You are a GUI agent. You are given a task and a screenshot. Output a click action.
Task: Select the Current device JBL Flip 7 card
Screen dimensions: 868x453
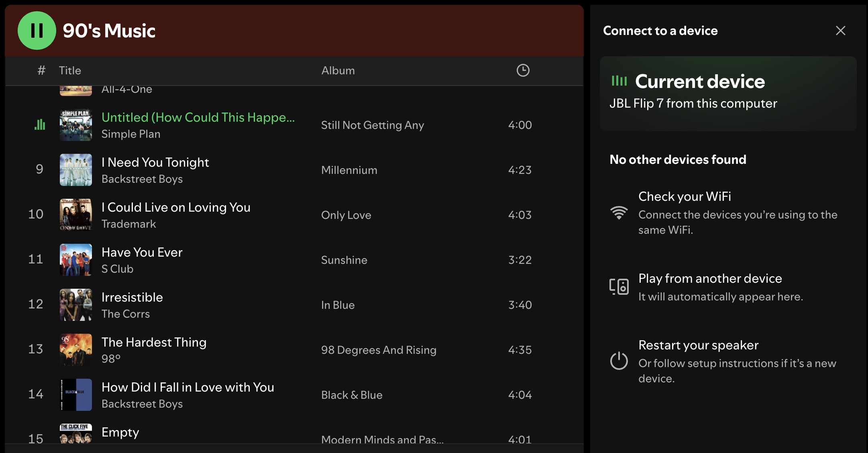coord(728,94)
